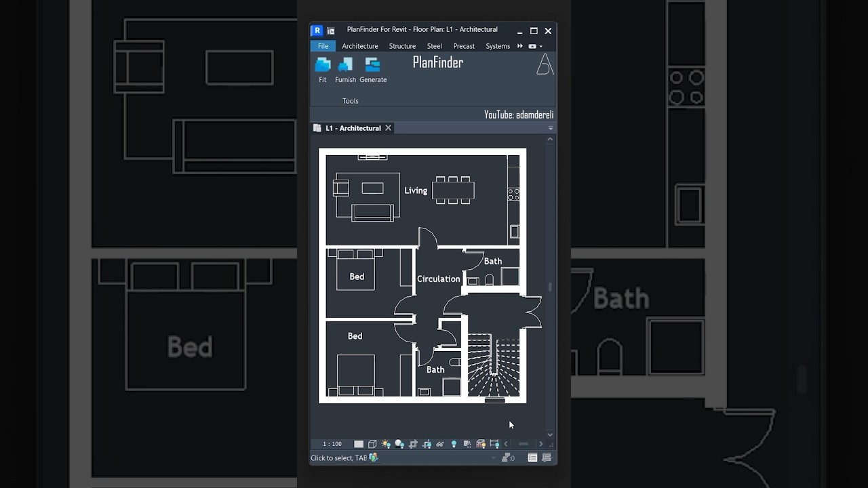This screenshot has height=488, width=868.
Task: Click the upper Bath room label
Action: pos(493,261)
